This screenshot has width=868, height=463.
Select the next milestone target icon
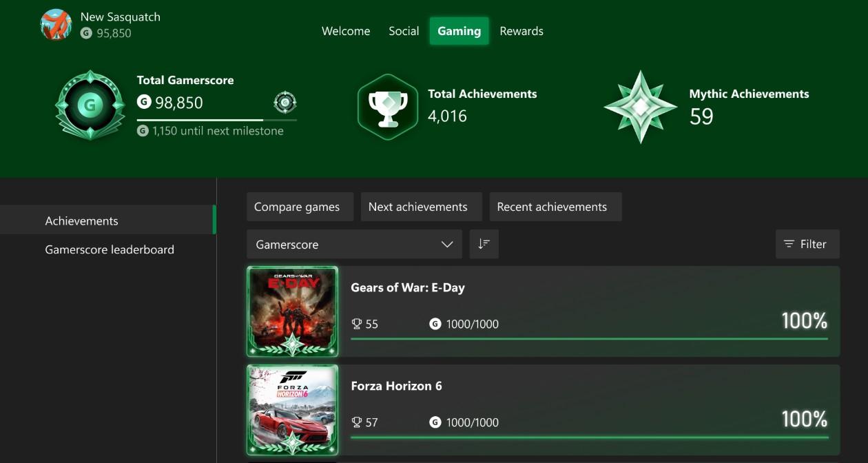(x=285, y=103)
